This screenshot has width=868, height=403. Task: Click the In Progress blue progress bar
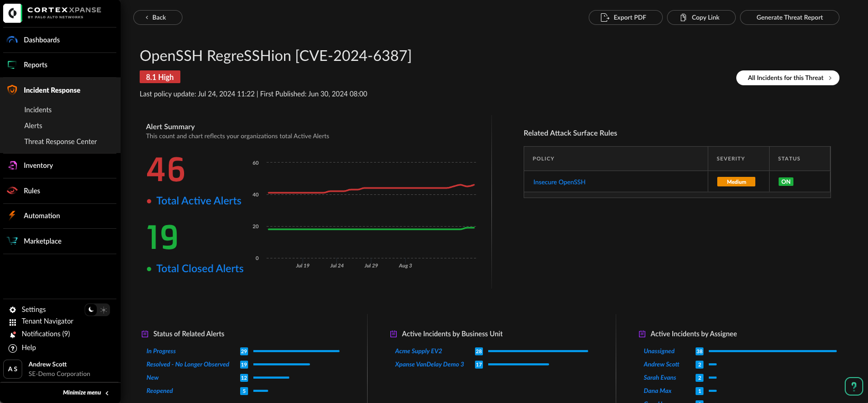(296, 351)
